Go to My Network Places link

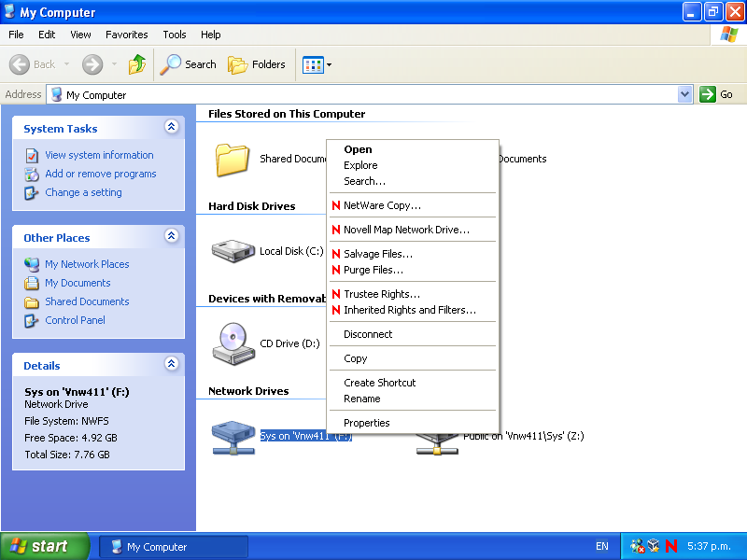pos(87,264)
